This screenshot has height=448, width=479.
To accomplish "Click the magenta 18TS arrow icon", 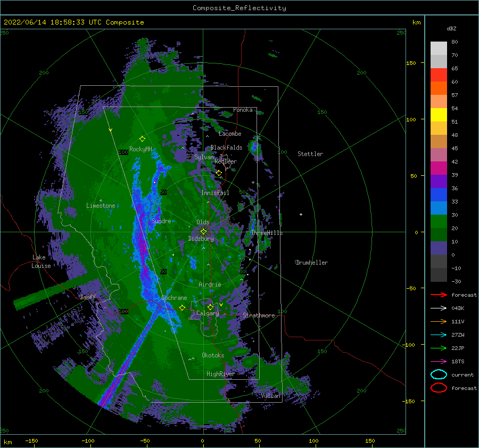I will 439,362.
